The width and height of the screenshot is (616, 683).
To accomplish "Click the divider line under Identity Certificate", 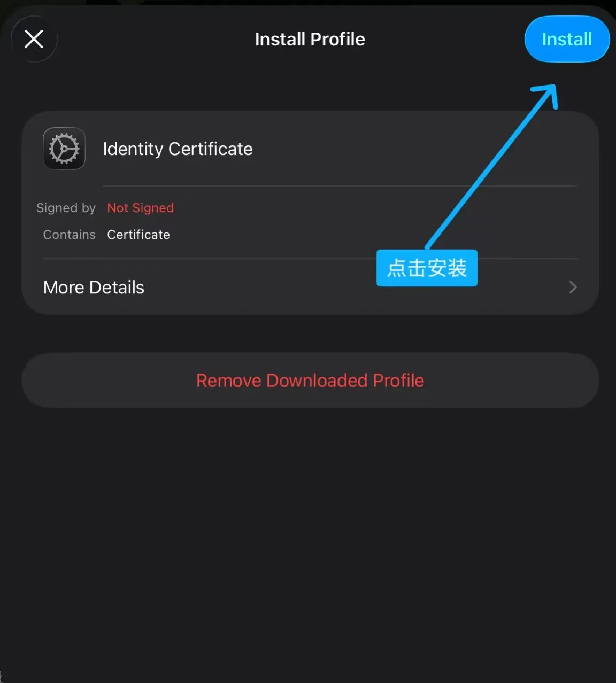I will pyautogui.click(x=340, y=186).
